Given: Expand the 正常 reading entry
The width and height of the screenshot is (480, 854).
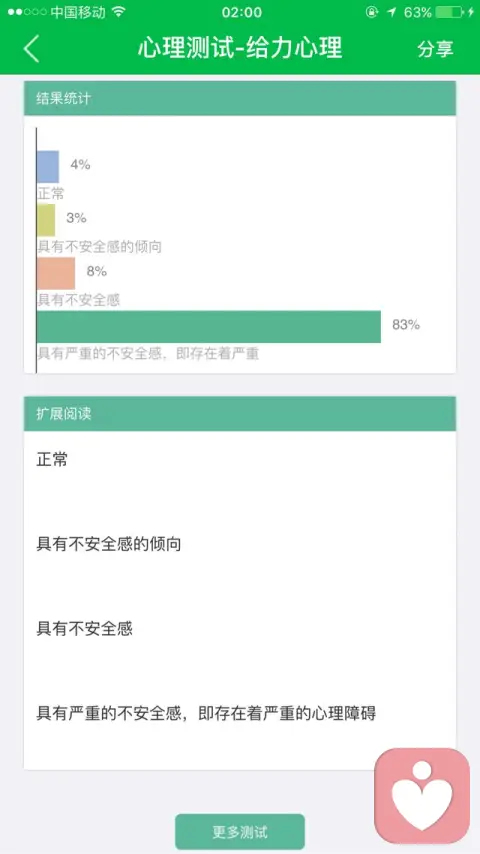Looking at the screenshot, I should 52,460.
